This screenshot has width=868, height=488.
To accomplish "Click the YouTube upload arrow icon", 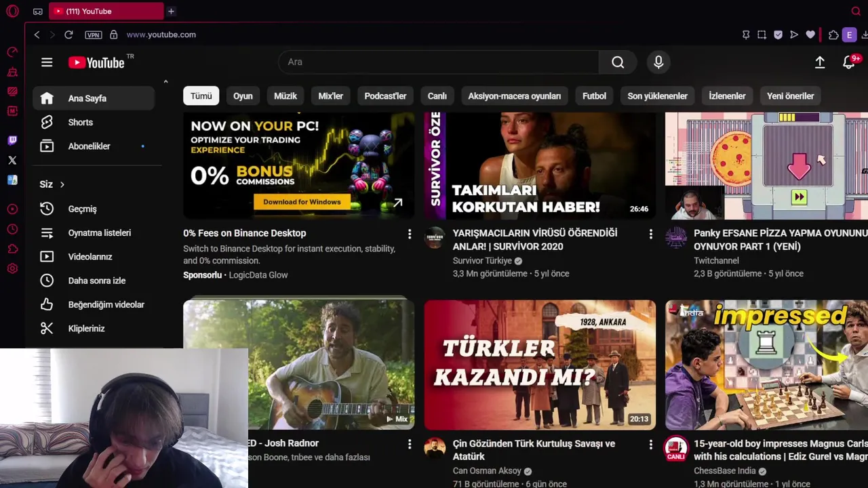I will [820, 62].
